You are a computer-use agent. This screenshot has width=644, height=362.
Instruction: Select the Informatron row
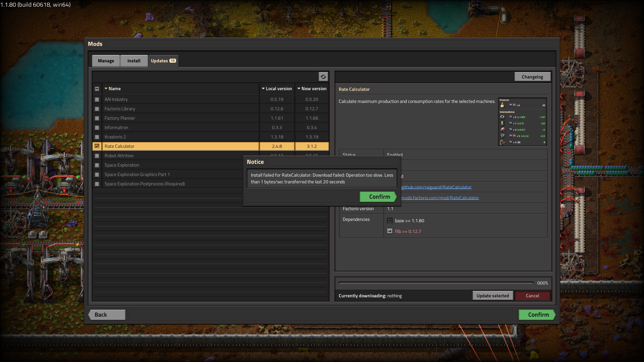[x=211, y=128]
